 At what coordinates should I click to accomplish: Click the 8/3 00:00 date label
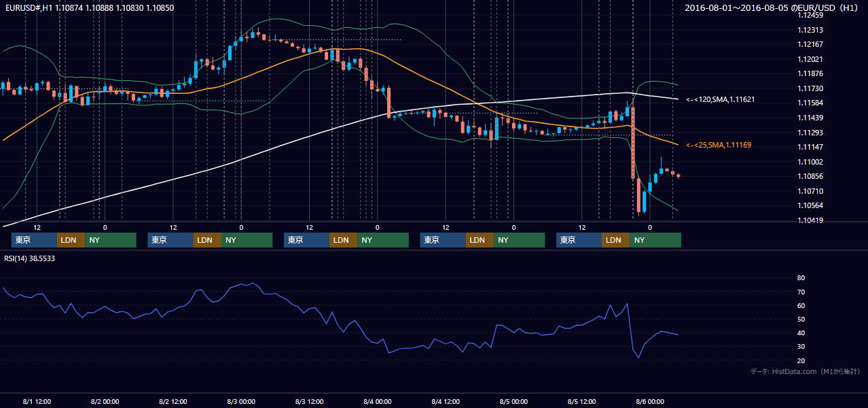coord(240,401)
